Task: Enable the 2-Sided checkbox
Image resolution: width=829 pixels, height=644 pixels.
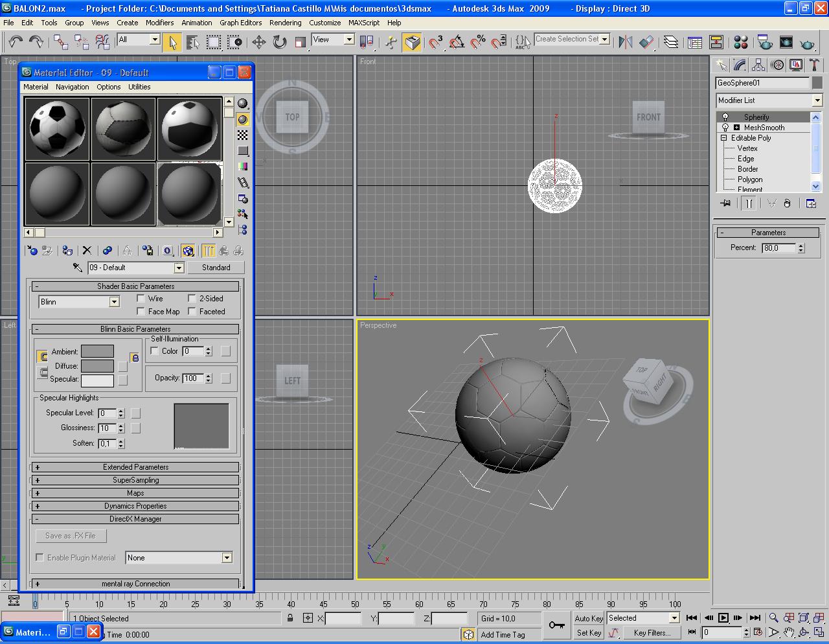Action: tap(192, 299)
